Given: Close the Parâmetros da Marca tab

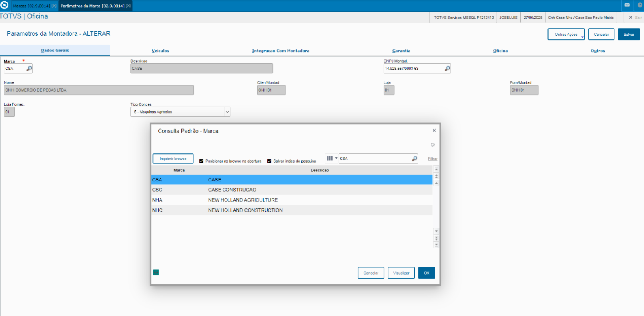Looking at the screenshot, I should pos(128,6).
